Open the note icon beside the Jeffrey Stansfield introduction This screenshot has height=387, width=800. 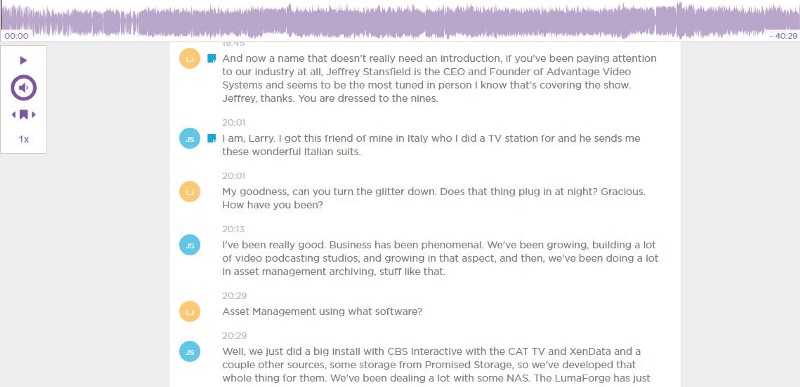pos(212,59)
